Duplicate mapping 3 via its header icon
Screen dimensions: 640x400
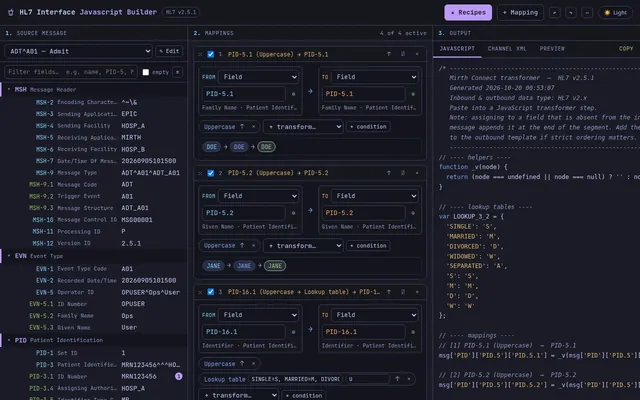pos(403,292)
